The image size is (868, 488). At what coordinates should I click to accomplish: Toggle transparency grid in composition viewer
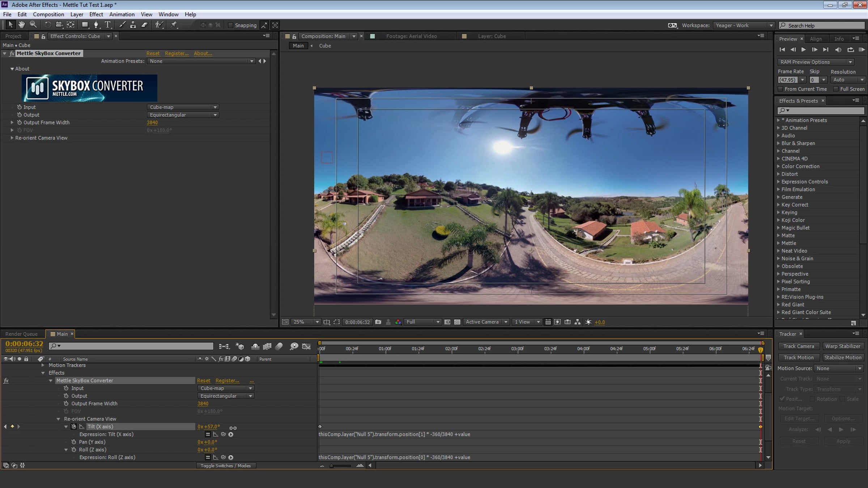457,322
